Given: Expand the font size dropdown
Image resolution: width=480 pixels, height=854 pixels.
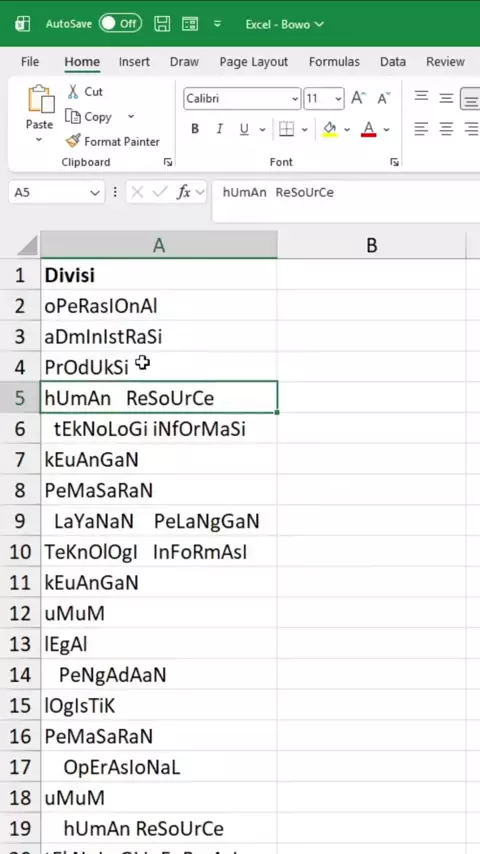Looking at the screenshot, I should pos(338,99).
